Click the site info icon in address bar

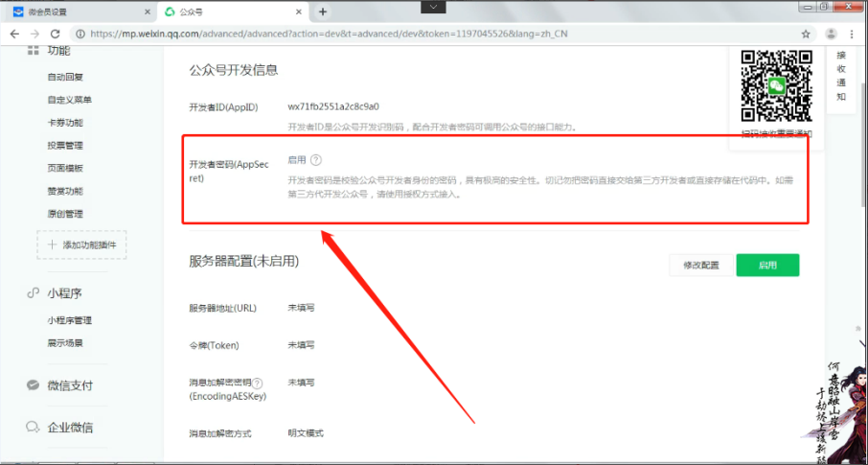pyautogui.click(x=81, y=34)
